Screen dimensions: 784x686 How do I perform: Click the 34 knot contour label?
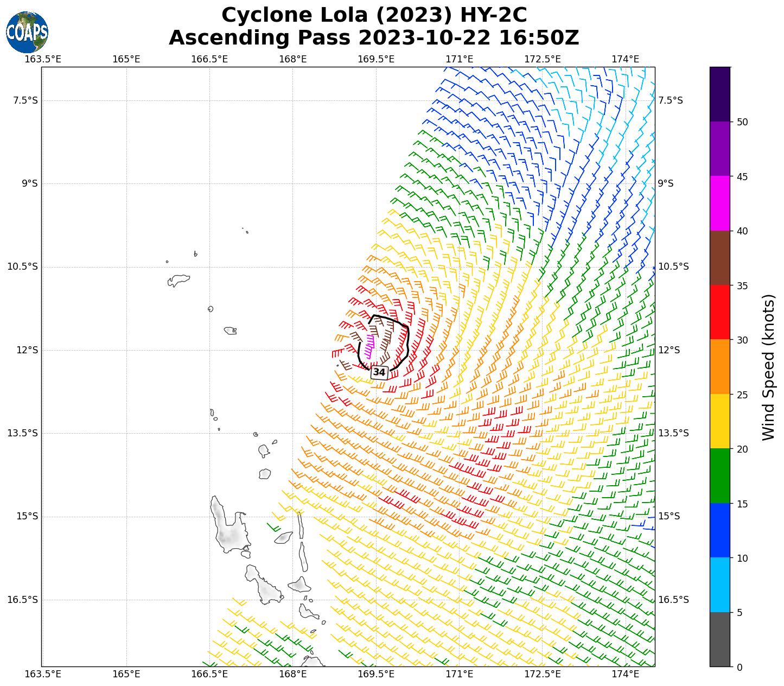(379, 372)
